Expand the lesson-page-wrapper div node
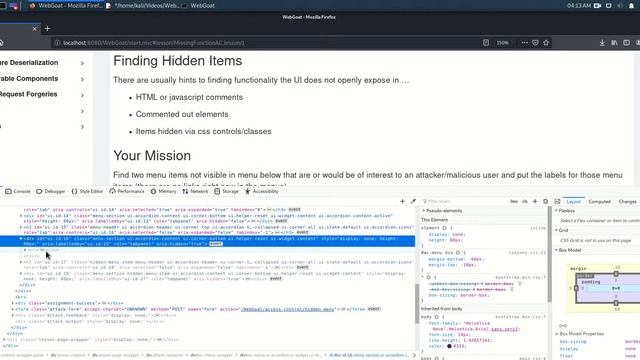Screen dimensions: 640x360 tap(4, 340)
